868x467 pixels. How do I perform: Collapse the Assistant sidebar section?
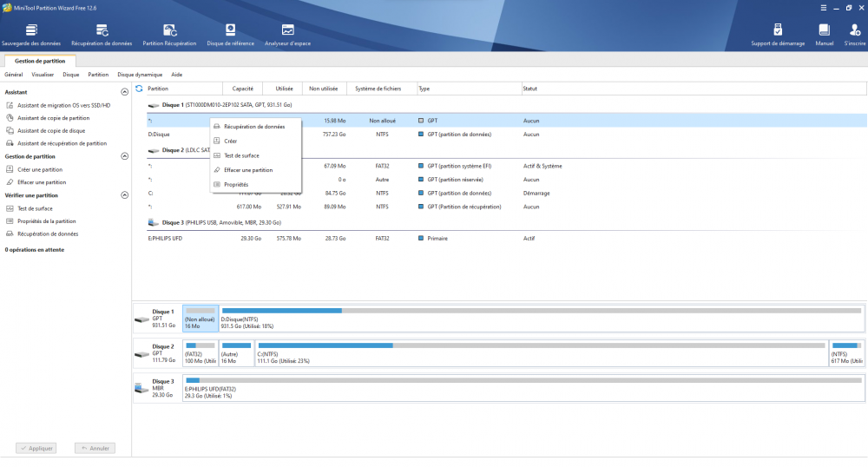coord(124,91)
